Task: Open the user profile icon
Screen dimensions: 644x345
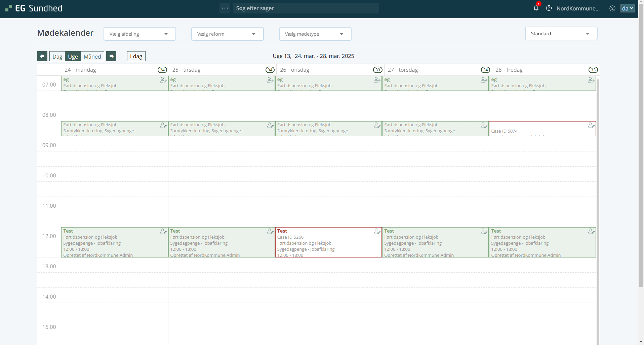Action: tap(612, 8)
